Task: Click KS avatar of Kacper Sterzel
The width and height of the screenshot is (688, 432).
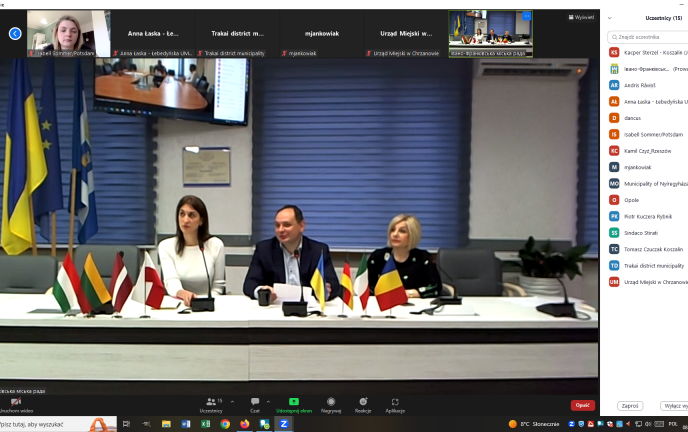Action: 614,52
